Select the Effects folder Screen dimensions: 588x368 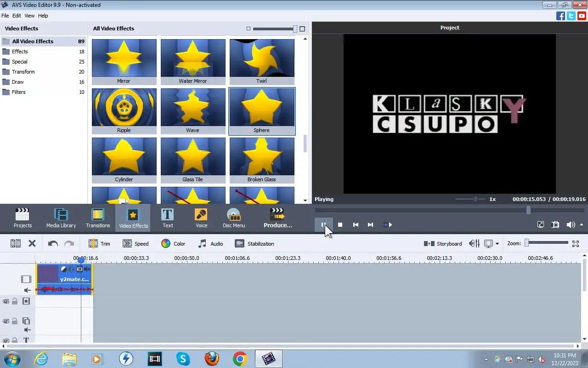[x=43, y=52]
